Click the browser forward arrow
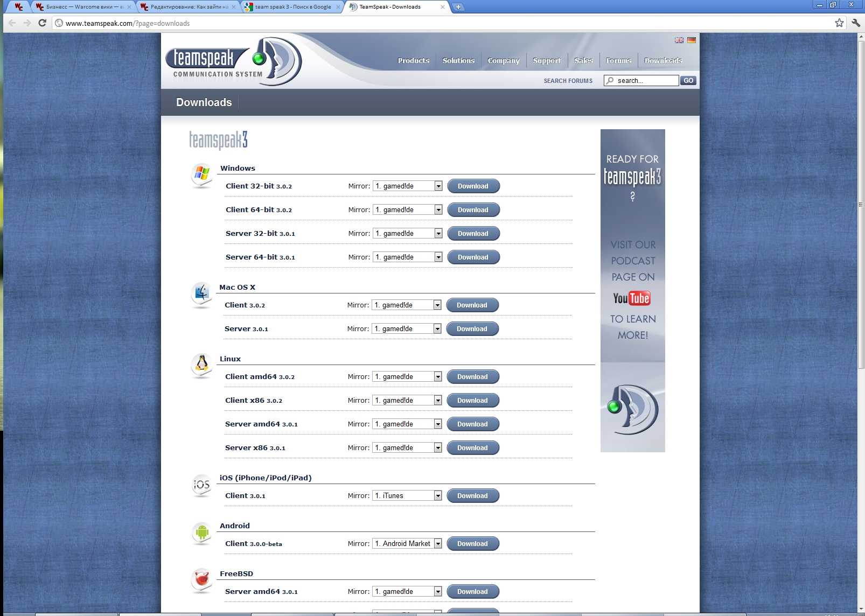Screen dimensions: 865x616 coord(27,23)
